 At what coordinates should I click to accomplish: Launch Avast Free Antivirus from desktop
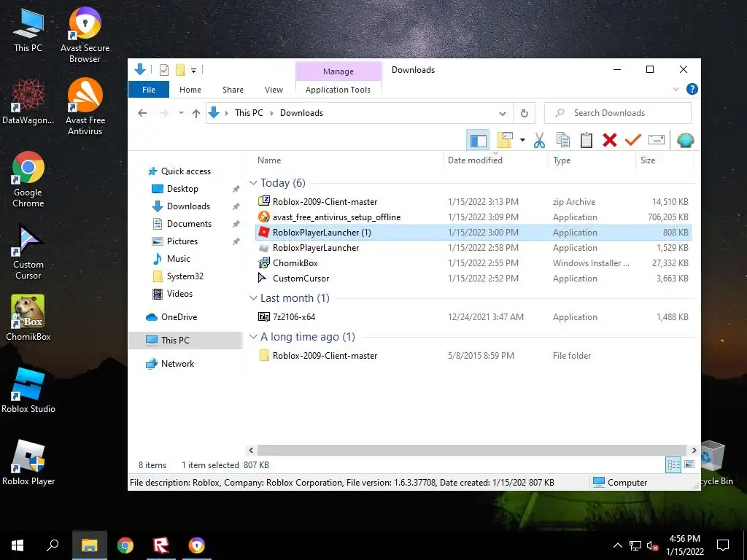tap(85, 106)
